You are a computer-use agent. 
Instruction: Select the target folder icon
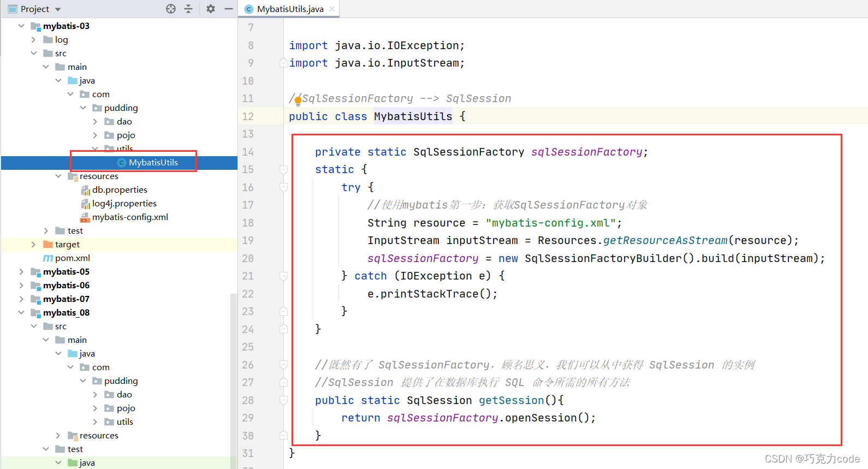48,244
